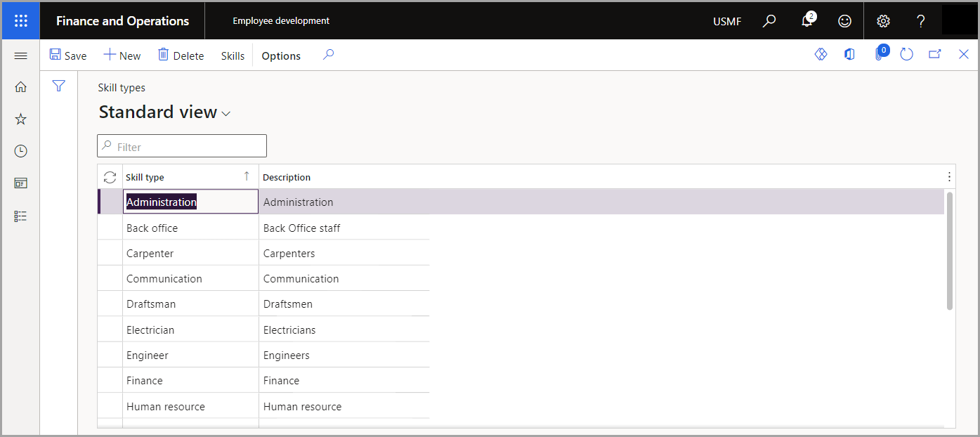Create a New skill type

[122, 56]
